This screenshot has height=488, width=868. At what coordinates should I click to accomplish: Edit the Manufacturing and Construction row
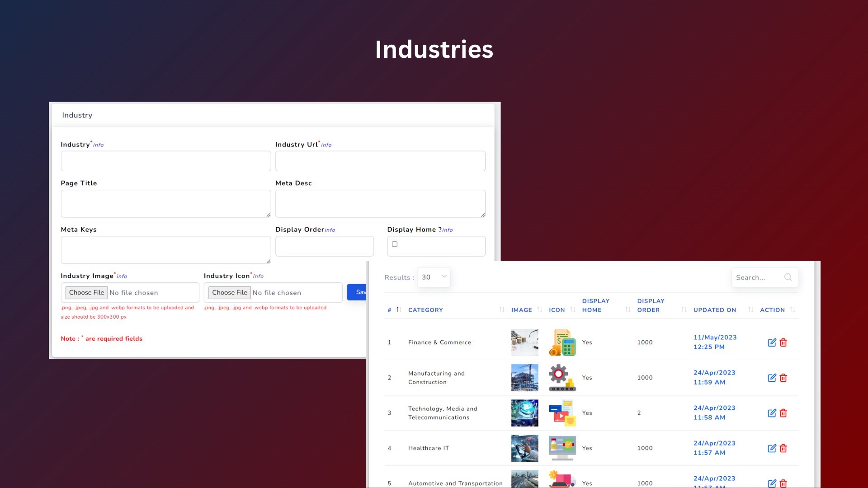(x=773, y=378)
